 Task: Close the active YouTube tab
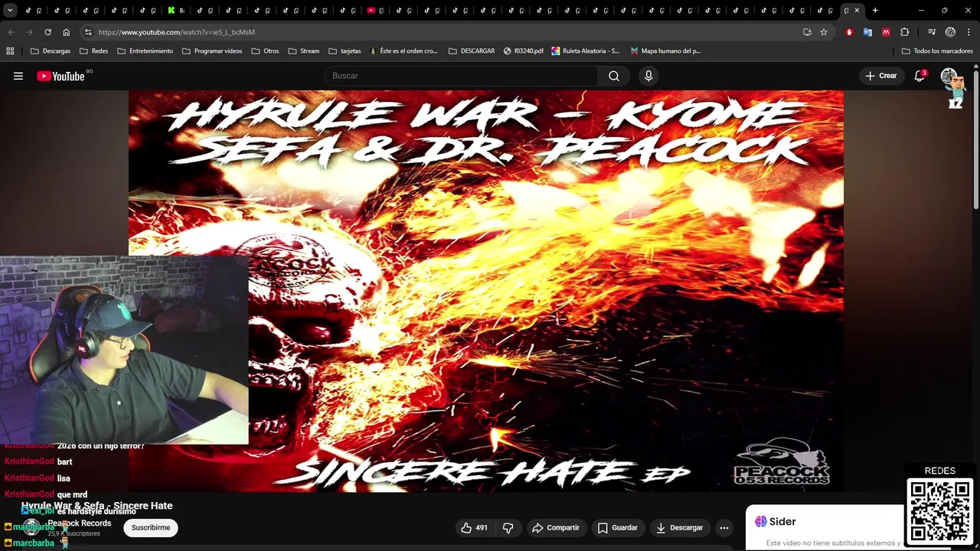point(857,10)
